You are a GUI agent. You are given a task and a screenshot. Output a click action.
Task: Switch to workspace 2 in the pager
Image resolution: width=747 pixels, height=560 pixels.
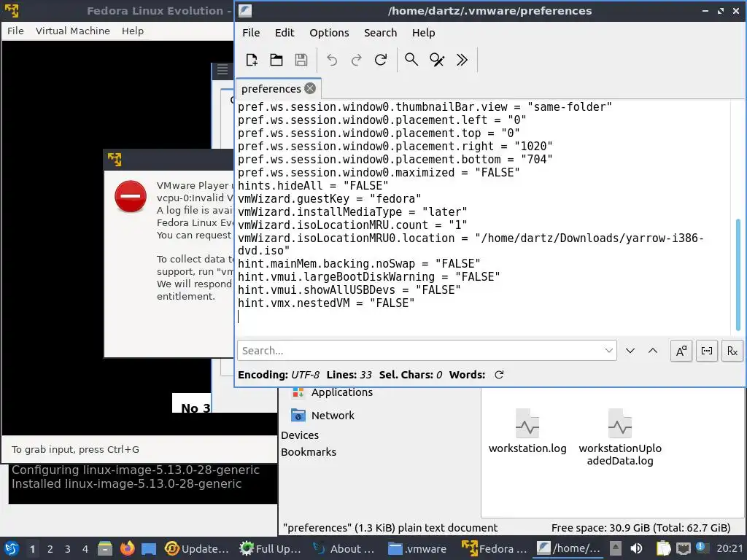pos(50,549)
